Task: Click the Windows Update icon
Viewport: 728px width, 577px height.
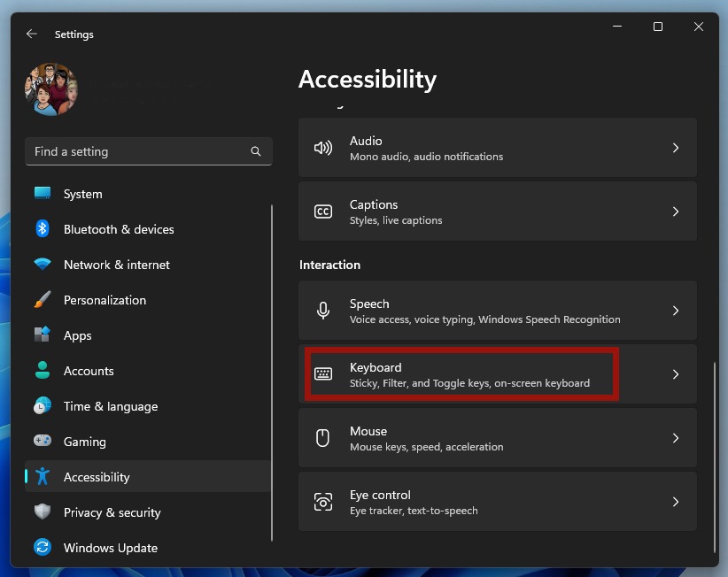Action: [x=48, y=548]
